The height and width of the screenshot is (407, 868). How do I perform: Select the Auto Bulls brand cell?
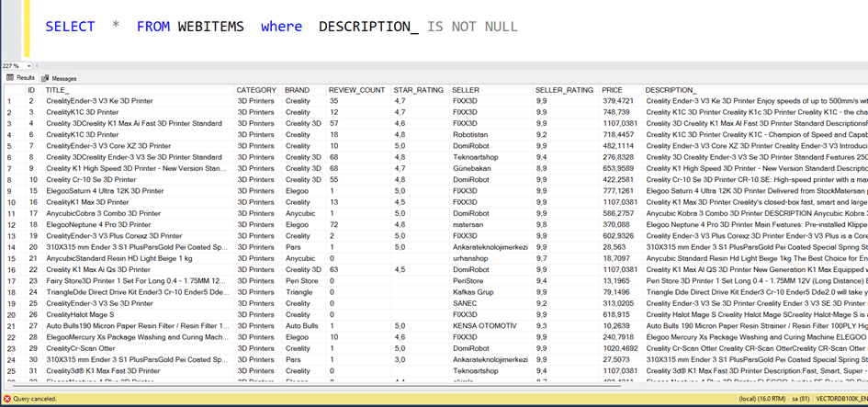(x=301, y=325)
